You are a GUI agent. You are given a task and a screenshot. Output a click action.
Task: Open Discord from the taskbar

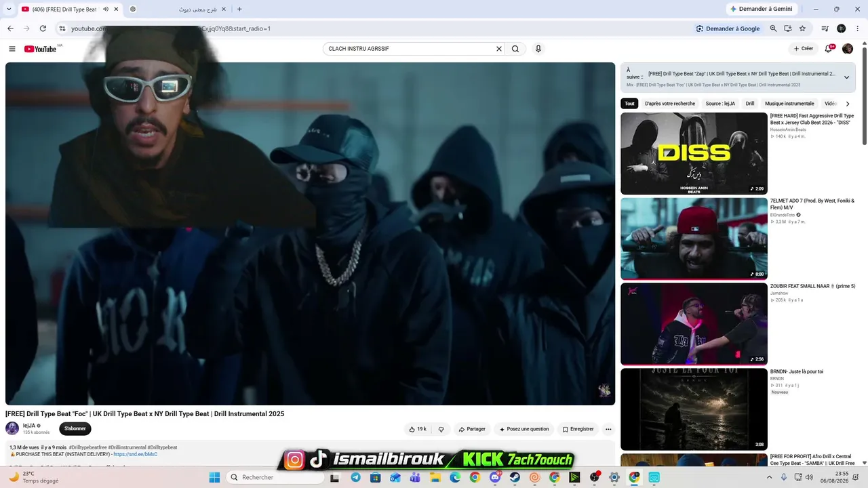click(x=495, y=477)
